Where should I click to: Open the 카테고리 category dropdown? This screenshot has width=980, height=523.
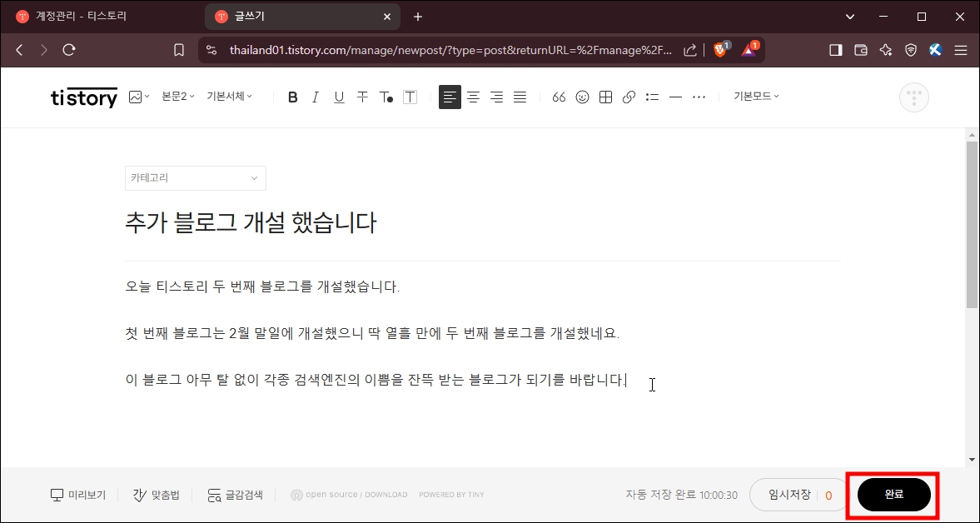(195, 177)
